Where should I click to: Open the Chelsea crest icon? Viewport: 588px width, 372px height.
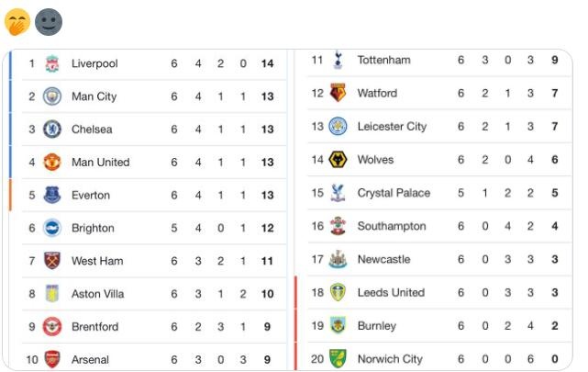coord(52,130)
